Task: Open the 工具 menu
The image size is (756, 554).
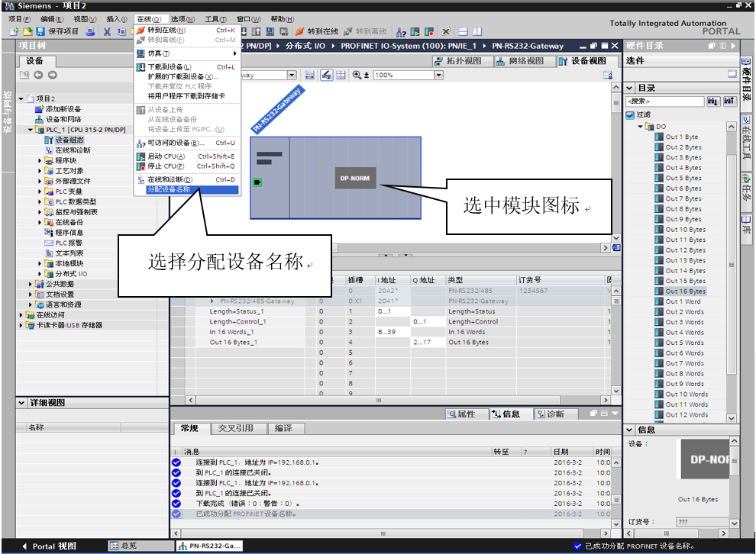Action: [215, 19]
